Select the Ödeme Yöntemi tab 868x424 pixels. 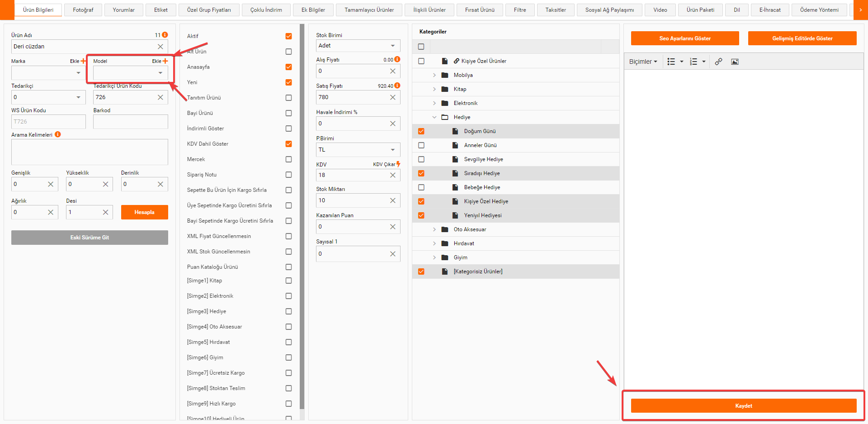pos(819,10)
